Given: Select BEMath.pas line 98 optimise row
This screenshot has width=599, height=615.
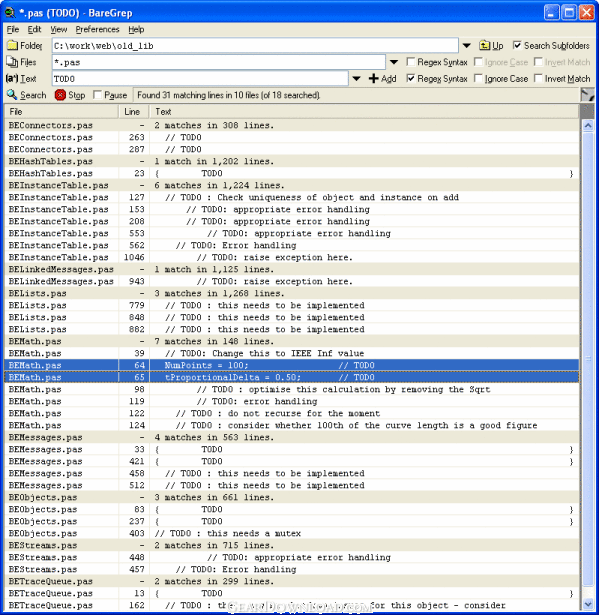Looking at the screenshot, I should (x=291, y=389).
